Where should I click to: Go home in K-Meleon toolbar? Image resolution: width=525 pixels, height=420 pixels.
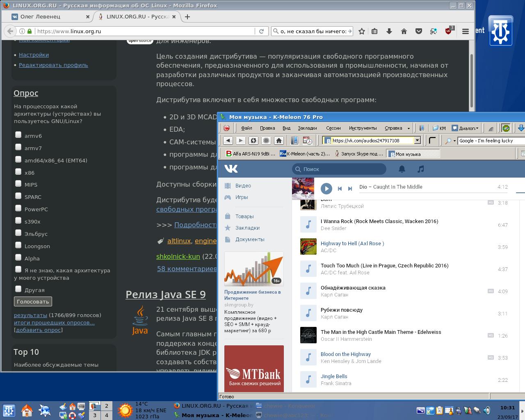point(279,140)
